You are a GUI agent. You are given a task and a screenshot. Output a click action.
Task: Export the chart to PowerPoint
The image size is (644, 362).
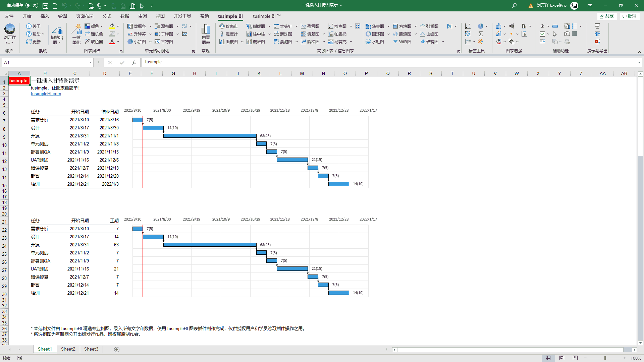[597, 42]
